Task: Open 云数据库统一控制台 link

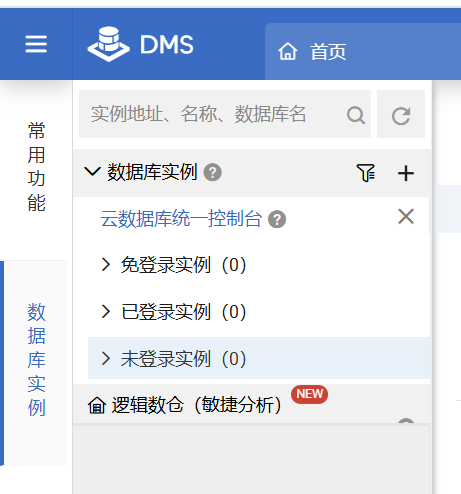Action: click(181, 219)
